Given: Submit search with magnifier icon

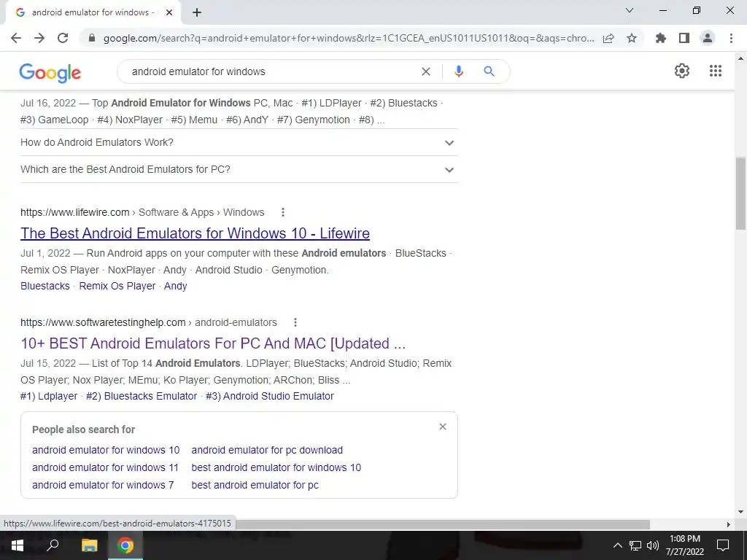Looking at the screenshot, I should 489,71.
